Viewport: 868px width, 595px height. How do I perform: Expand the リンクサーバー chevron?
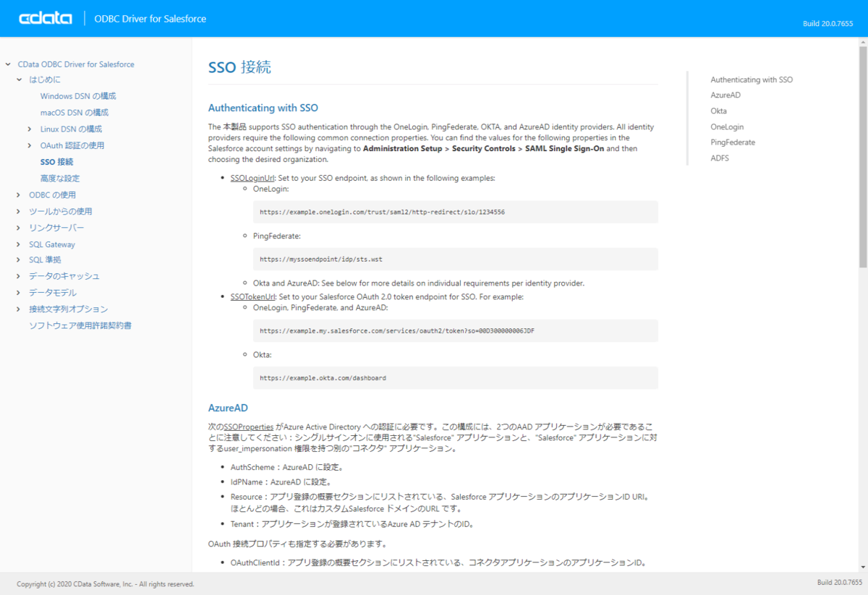coord(20,228)
